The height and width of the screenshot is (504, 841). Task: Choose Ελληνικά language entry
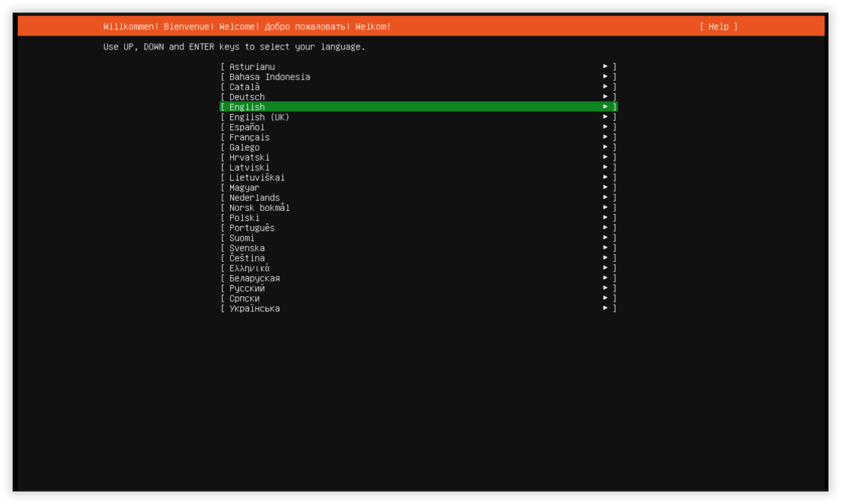click(x=418, y=268)
